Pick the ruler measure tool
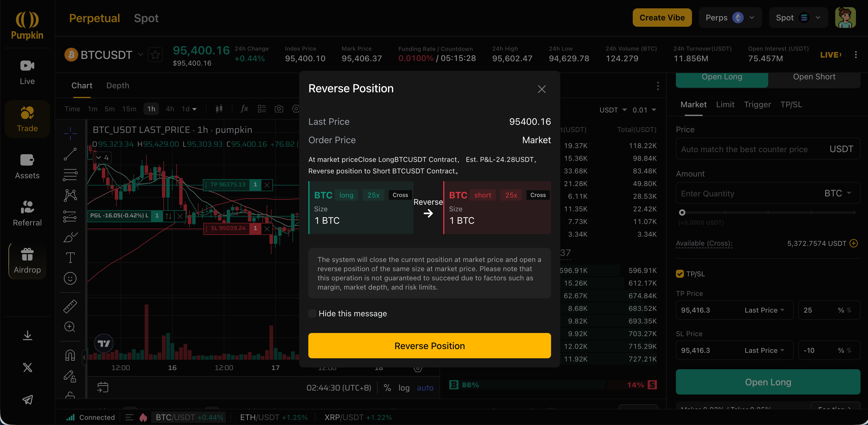The image size is (868, 425). pyautogui.click(x=70, y=307)
